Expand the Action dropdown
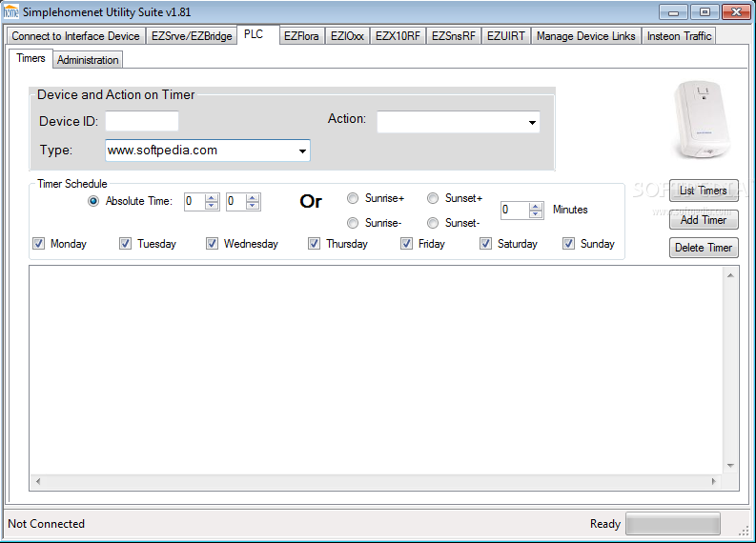The height and width of the screenshot is (543, 756). click(x=532, y=122)
